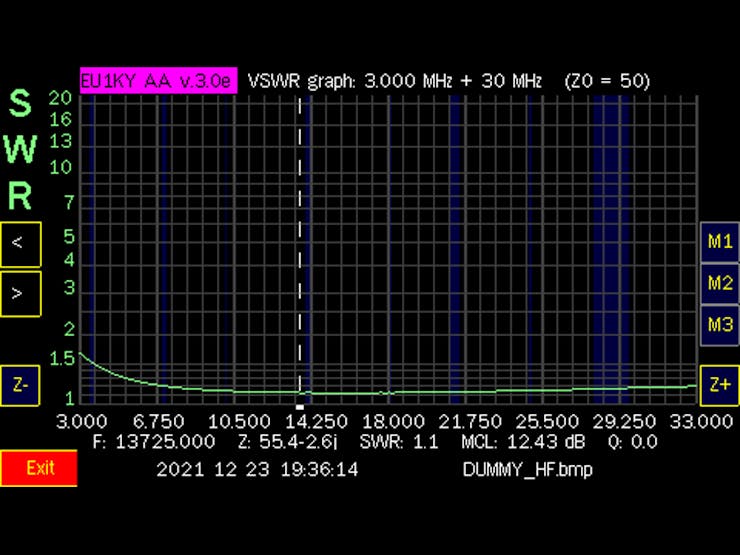Click the large green SWR vertical axis title
The image size is (740, 555).
[x=20, y=150]
